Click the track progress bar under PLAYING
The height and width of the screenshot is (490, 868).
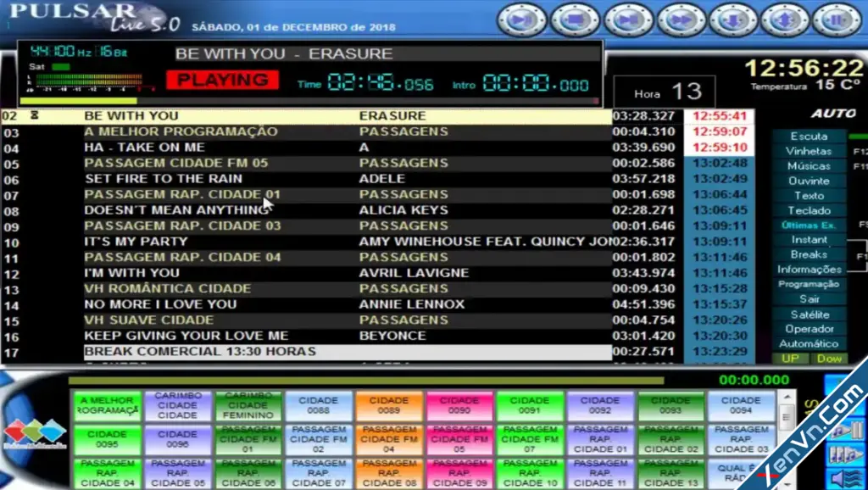click(x=309, y=101)
